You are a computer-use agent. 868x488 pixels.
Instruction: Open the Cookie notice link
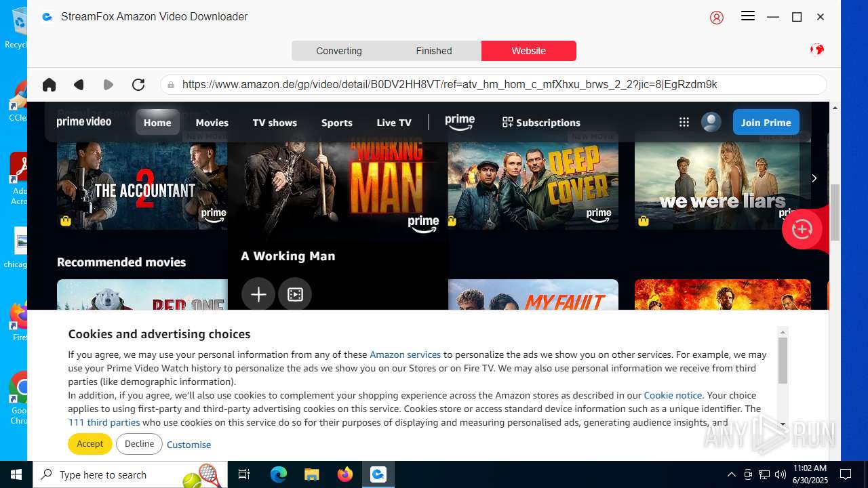[x=673, y=395]
